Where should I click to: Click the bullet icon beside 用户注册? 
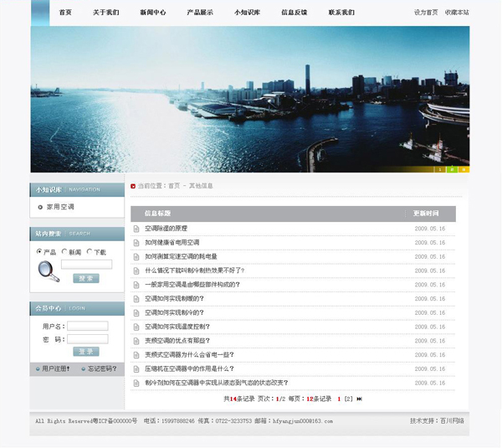pyautogui.click(x=38, y=368)
